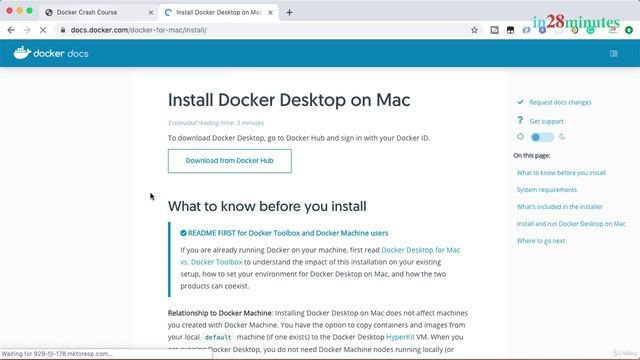This screenshot has height=360, width=640.
Task: Click the 'Relationship to Docker Machine' bold text
Action: point(219,313)
